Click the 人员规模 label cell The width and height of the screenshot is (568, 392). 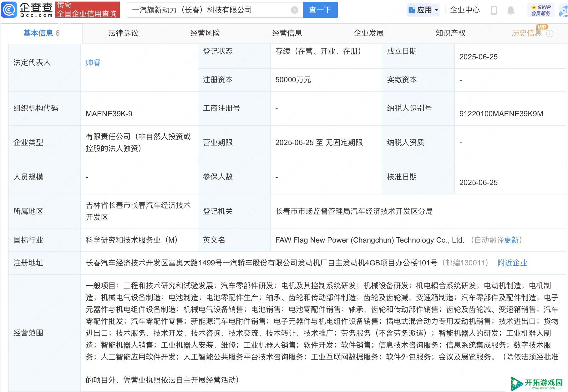tap(44, 177)
